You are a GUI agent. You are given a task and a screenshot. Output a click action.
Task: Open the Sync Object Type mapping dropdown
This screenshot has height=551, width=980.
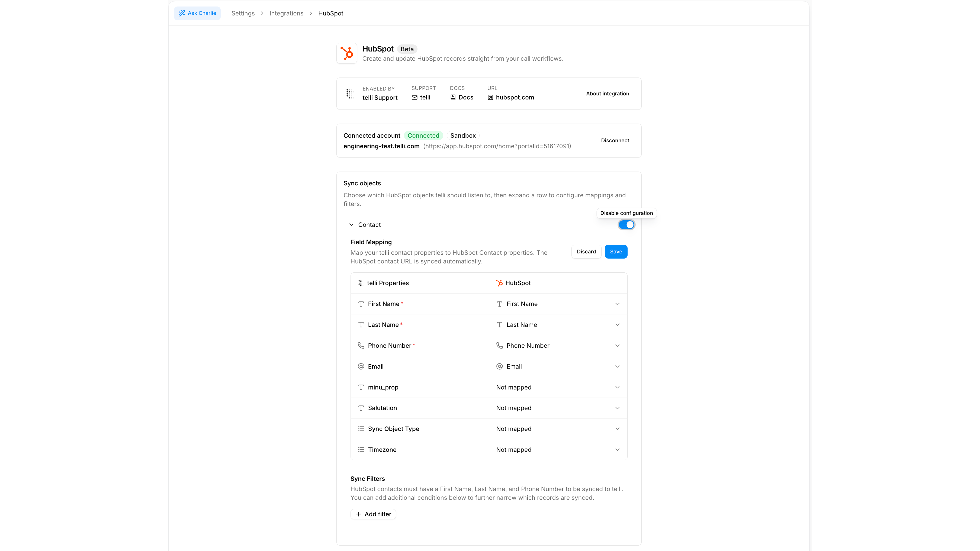pyautogui.click(x=558, y=428)
